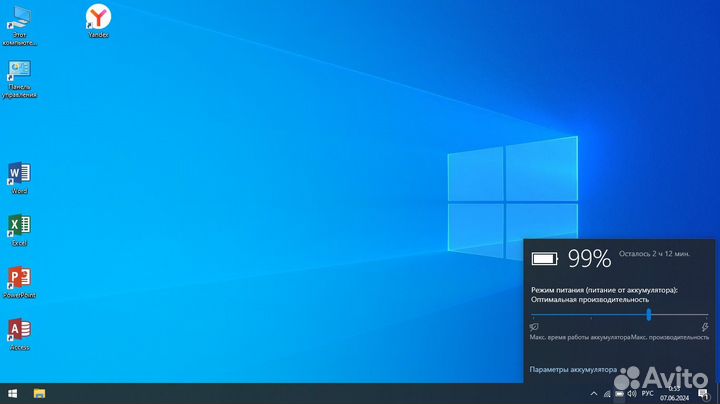The image size is (720, 404).
Task: Click the 99% battery percentage text
Action: 590,259
